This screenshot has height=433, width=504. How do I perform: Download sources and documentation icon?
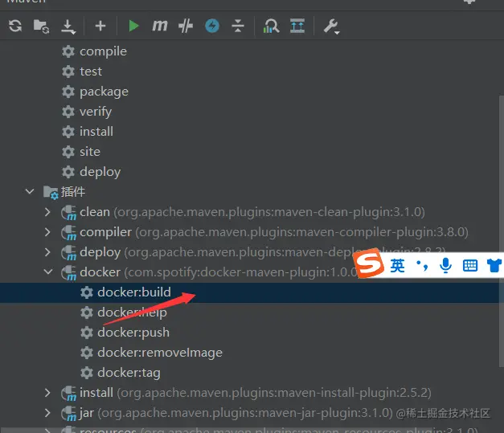point(68,27)
